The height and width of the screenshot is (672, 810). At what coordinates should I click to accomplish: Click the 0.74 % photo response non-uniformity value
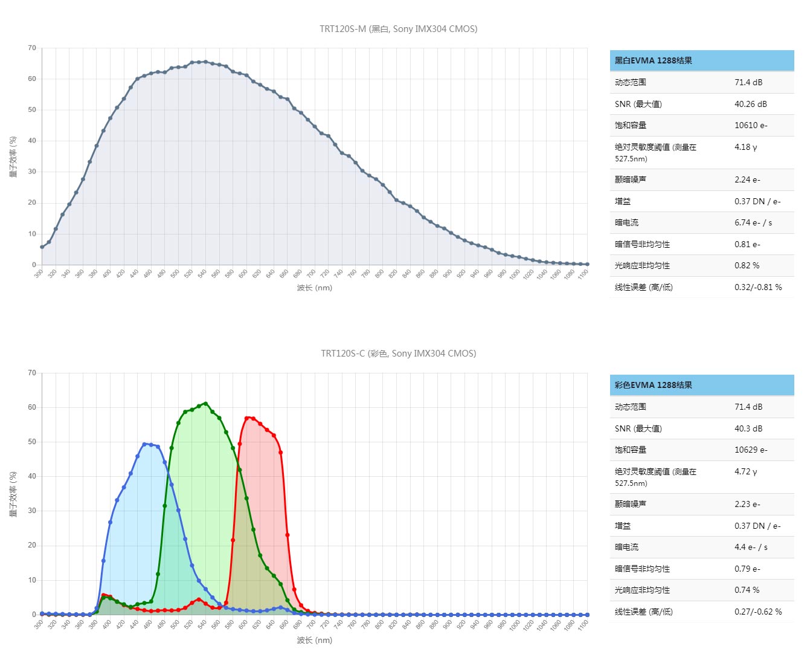(747, 590)
